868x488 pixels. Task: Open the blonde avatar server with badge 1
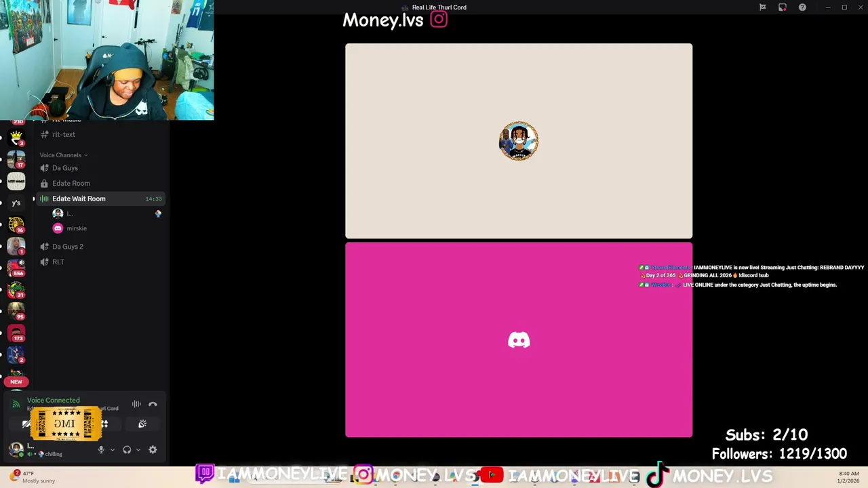point(16,246)
